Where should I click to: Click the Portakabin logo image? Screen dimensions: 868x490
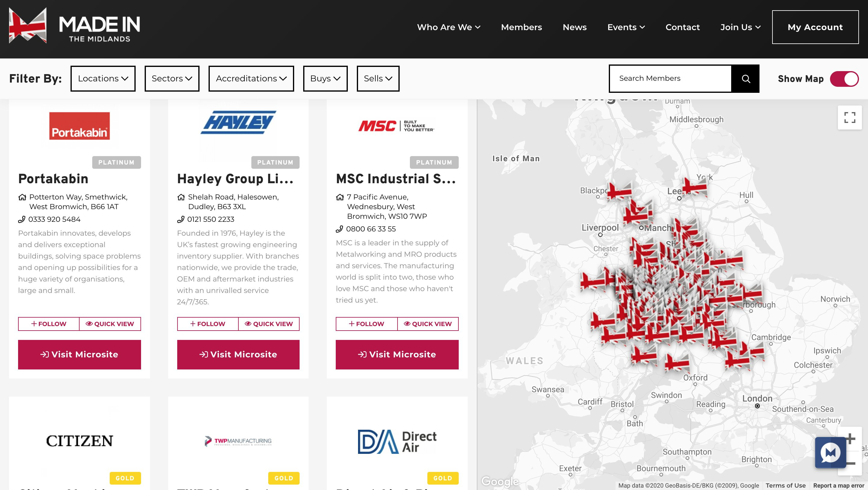[x=80, y=126]
